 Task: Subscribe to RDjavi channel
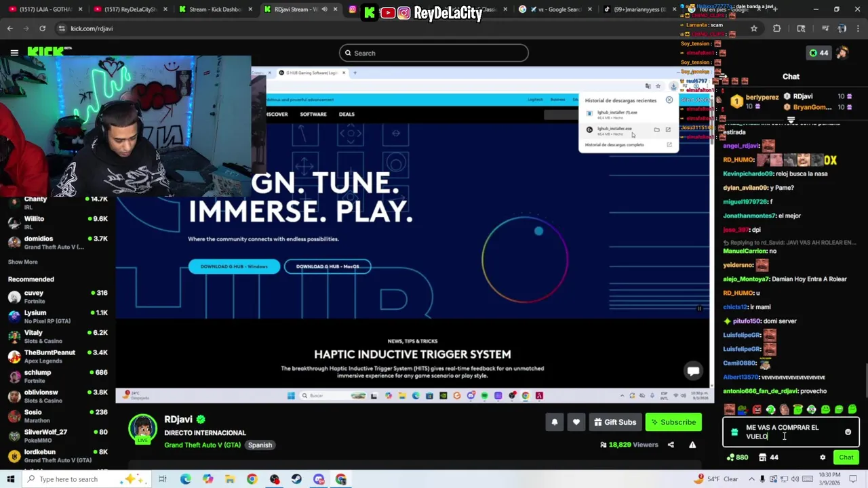(673, 422)
